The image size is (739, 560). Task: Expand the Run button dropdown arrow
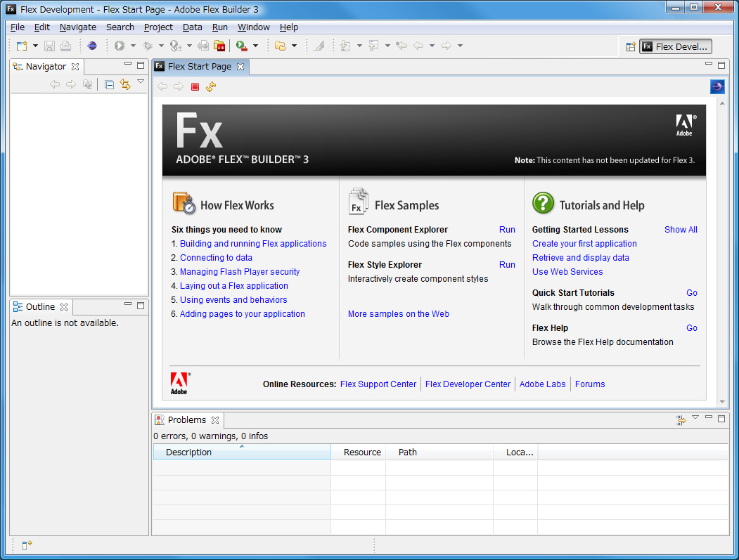tap(133, 46)
